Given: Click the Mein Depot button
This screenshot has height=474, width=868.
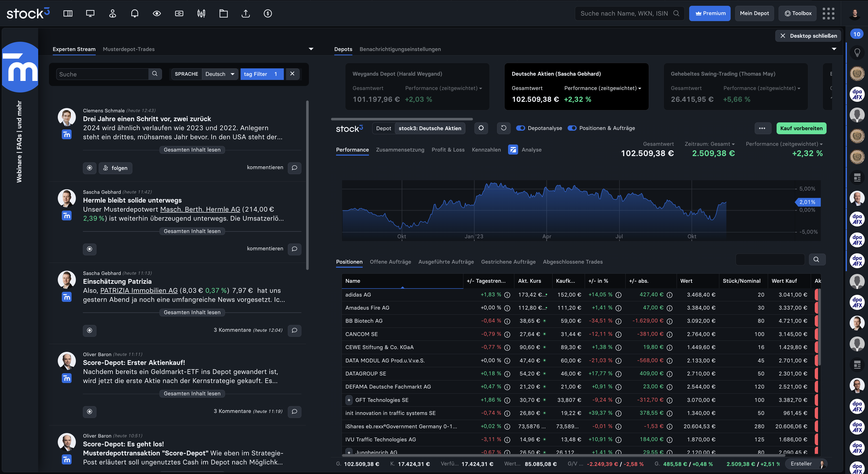Looking at the screenshot, I should pyautogui.click(x=754, y=14).
